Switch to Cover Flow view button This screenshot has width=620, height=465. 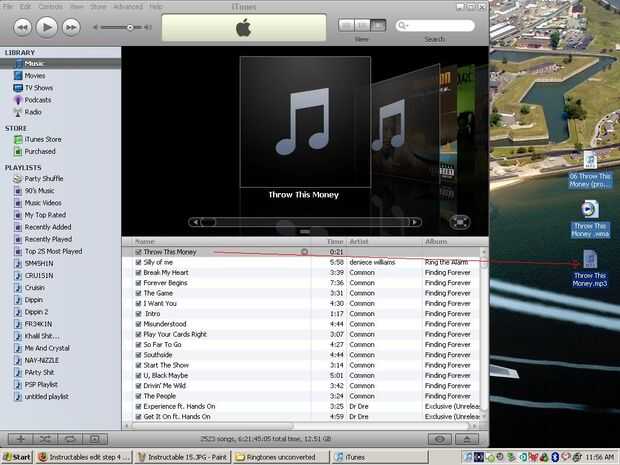(x=378, y=25)
